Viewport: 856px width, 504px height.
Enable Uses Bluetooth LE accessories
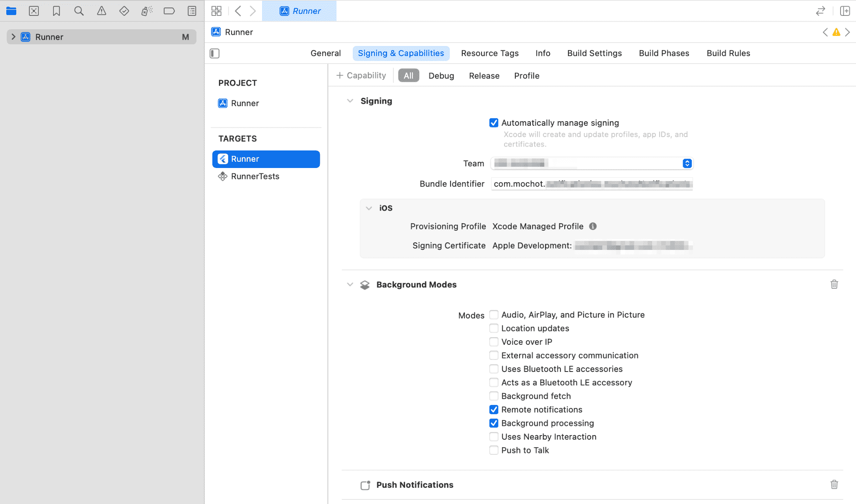pyautogui.click(x=494, y=369)
